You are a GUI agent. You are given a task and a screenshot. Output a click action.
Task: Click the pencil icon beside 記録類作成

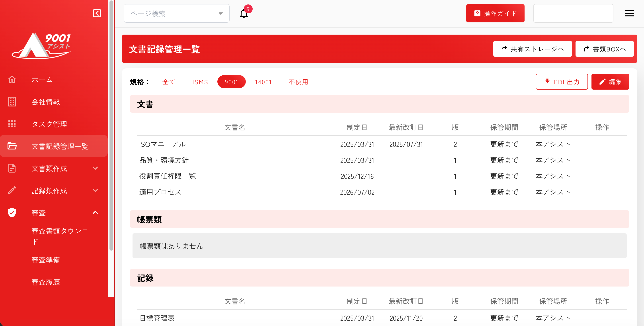pos(12,190)
